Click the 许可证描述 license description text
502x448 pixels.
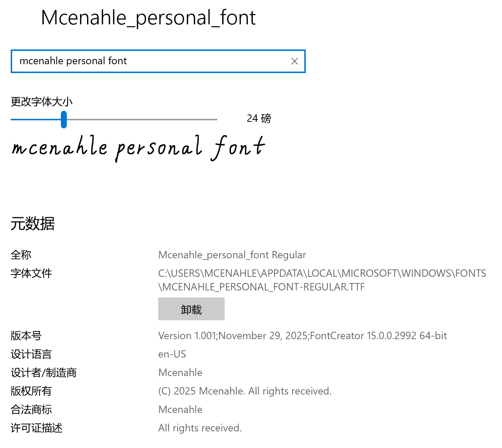point(200,428)
